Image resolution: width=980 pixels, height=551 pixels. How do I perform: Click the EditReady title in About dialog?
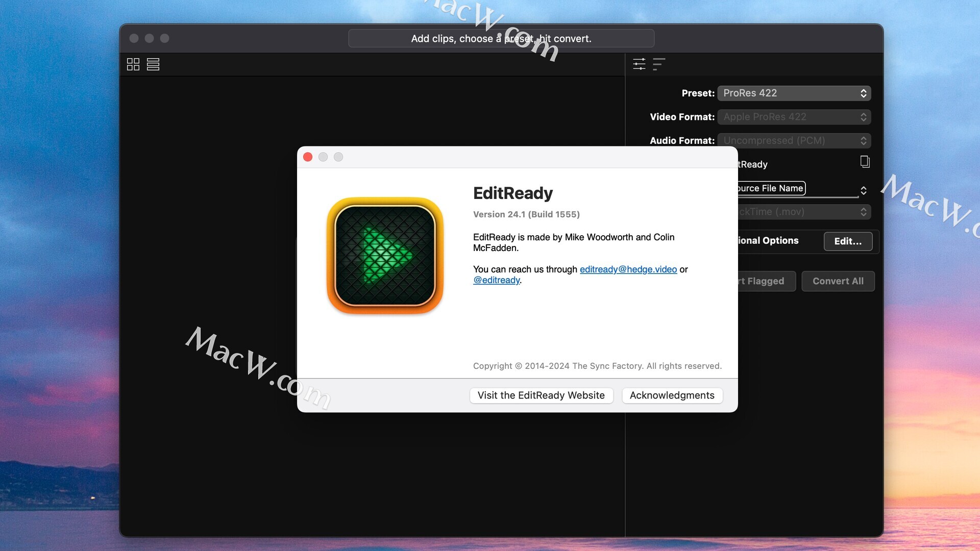coord(513,193)
